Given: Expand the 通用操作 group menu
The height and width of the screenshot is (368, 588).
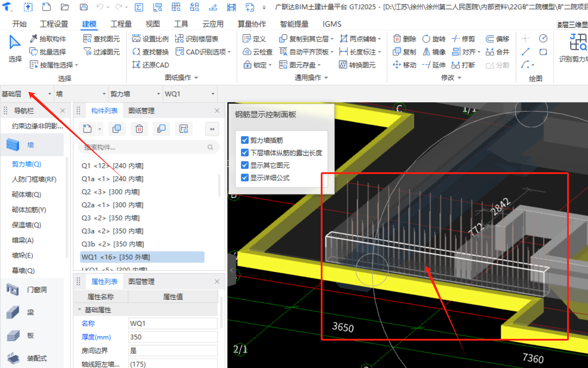Looking at the screenshot, I should click(311, 77).
